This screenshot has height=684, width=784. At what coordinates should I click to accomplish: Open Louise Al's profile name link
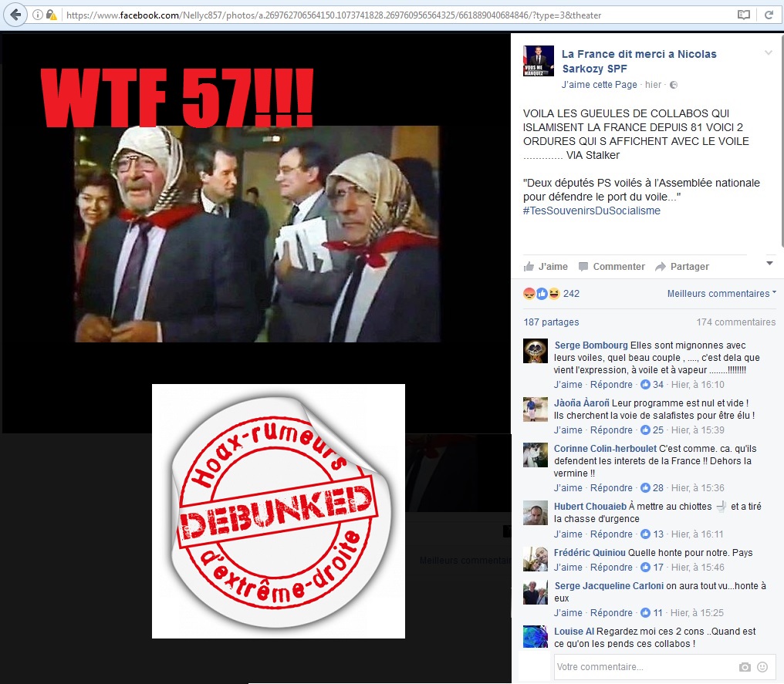[x=574, y=632]
